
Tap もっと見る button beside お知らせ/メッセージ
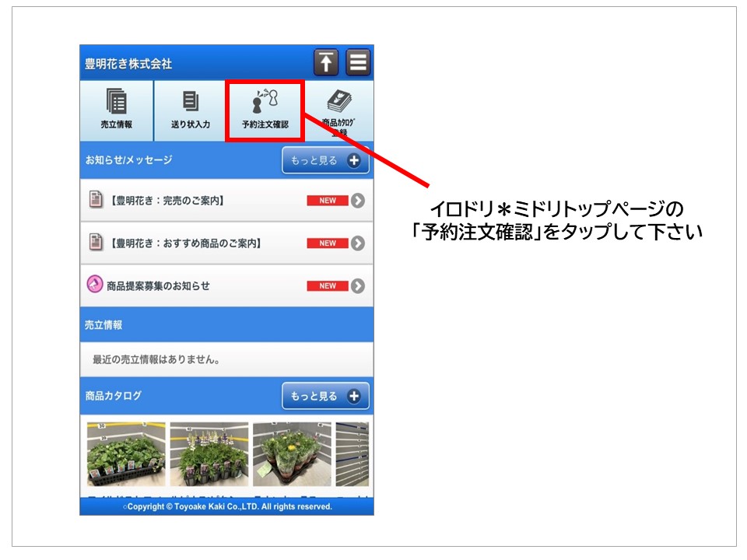(325, 160)
